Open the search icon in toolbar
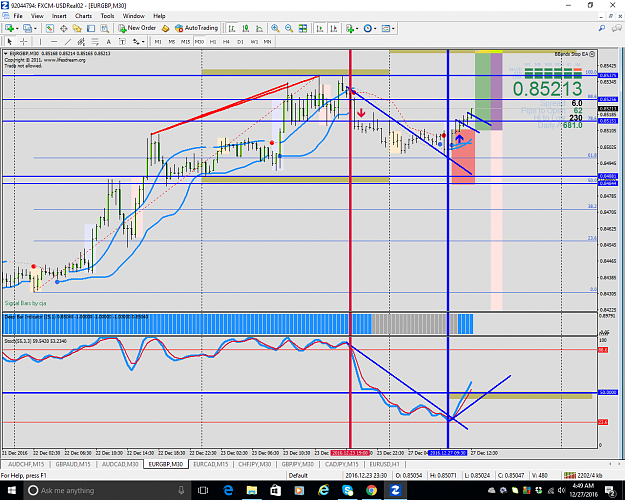Viewport: 625px width, 500px height. [602, 28]
